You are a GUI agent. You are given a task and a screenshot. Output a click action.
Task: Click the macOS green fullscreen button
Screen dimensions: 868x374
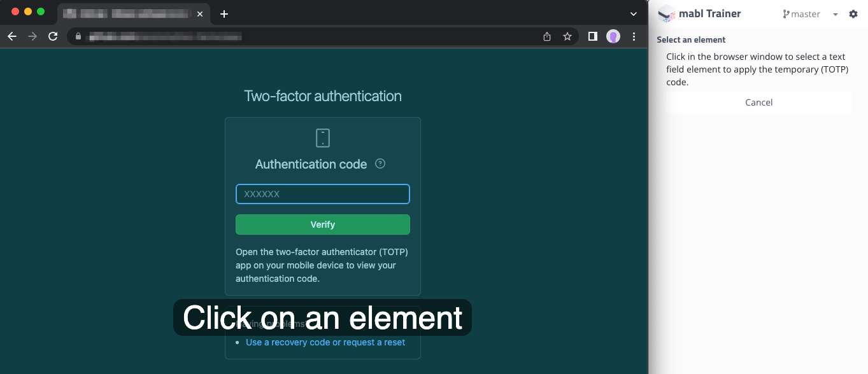pyautogui.click(x=41, y=11)
